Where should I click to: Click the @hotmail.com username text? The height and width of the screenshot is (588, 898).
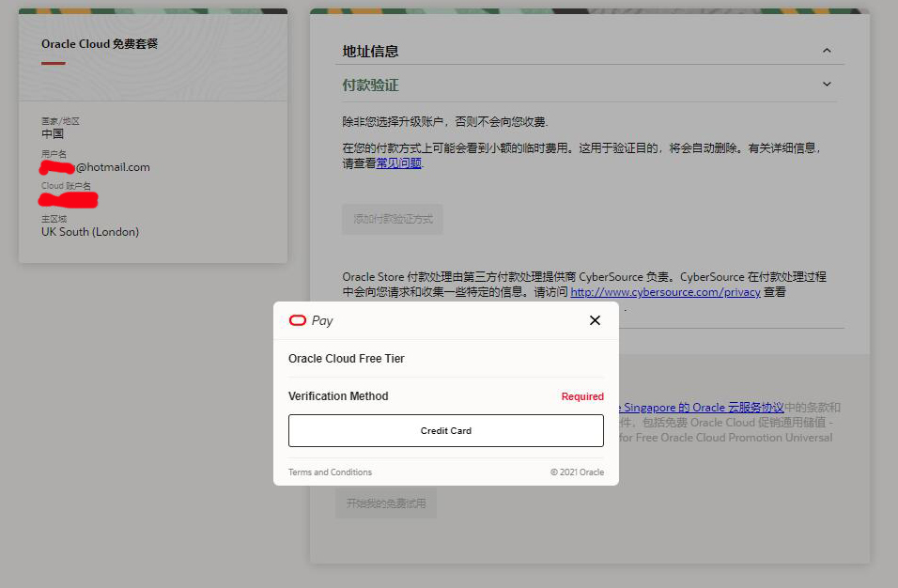click(x=113, y=167)
